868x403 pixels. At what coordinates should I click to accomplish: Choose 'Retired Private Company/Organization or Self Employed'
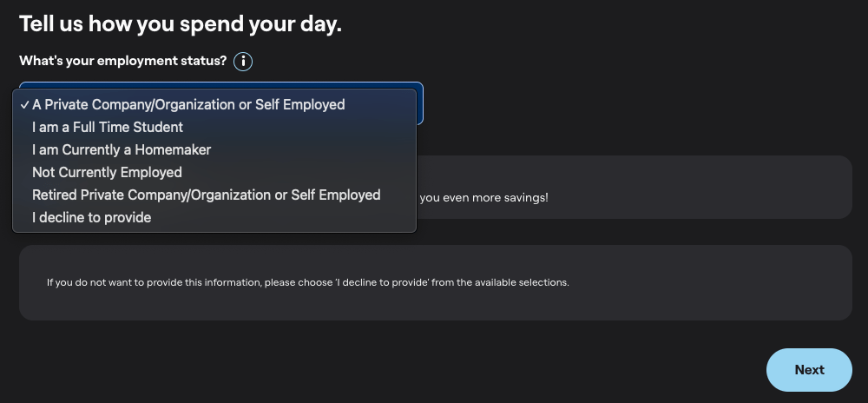(x=206, y=195)
